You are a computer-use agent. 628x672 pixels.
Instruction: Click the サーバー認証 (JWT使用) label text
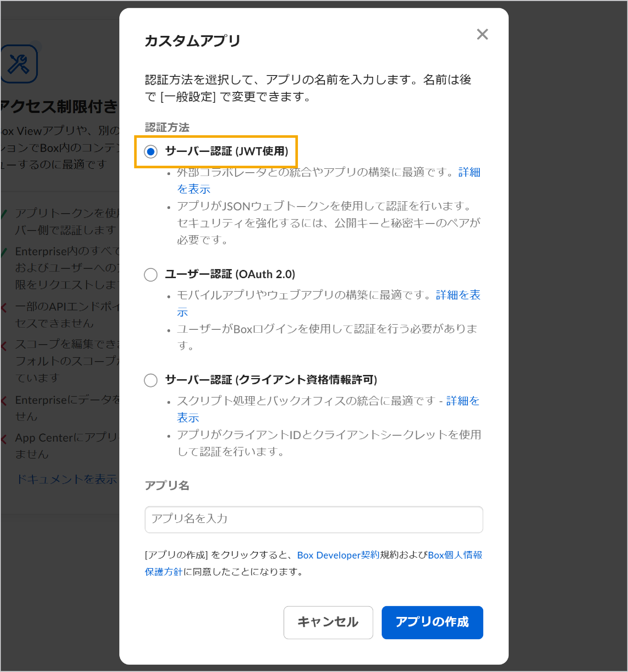(x=227, y=151)
